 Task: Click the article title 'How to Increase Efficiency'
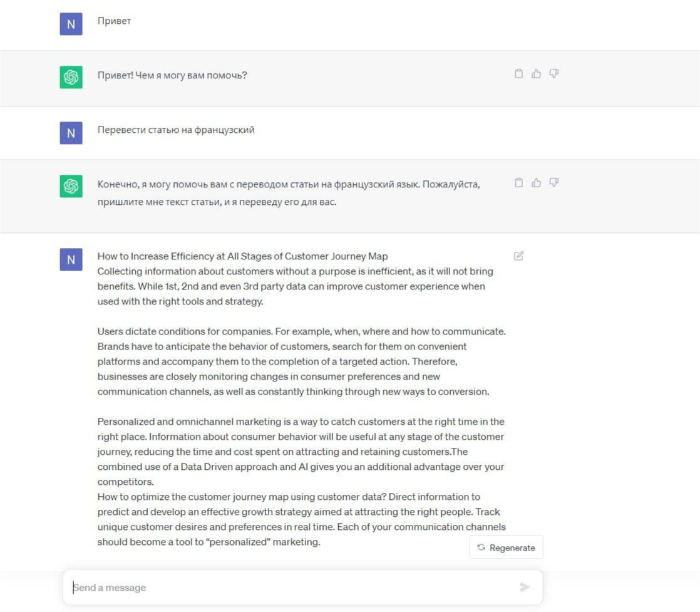242,256
